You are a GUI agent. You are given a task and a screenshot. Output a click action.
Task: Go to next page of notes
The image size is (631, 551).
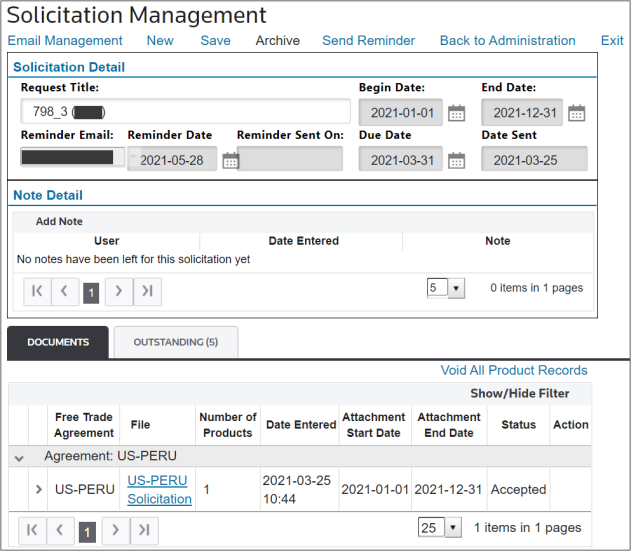point(119,291)
